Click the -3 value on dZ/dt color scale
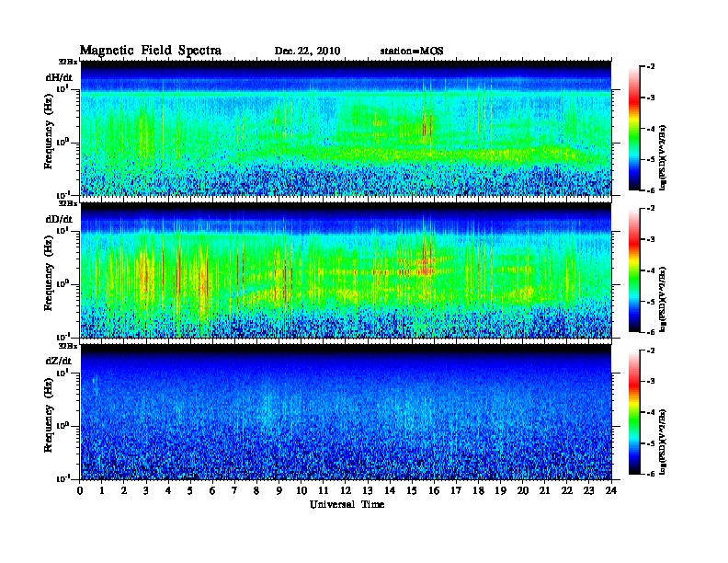 (x=652, y=381)
